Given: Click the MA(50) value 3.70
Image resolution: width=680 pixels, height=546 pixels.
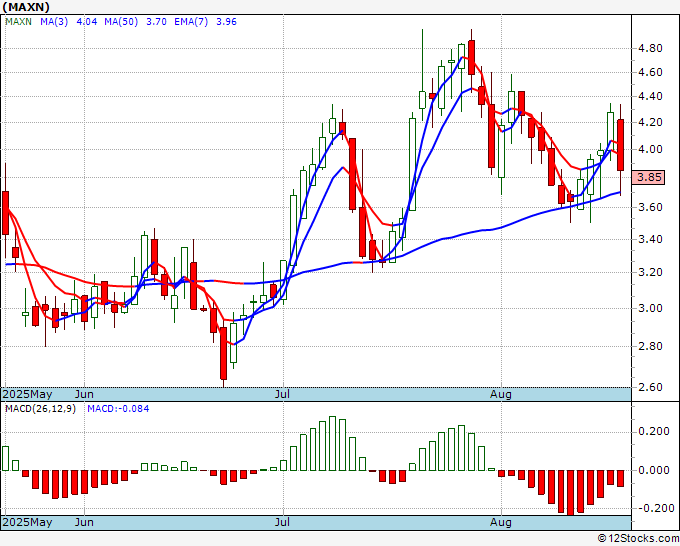Looking at the screenshot, I should [157, 22].
